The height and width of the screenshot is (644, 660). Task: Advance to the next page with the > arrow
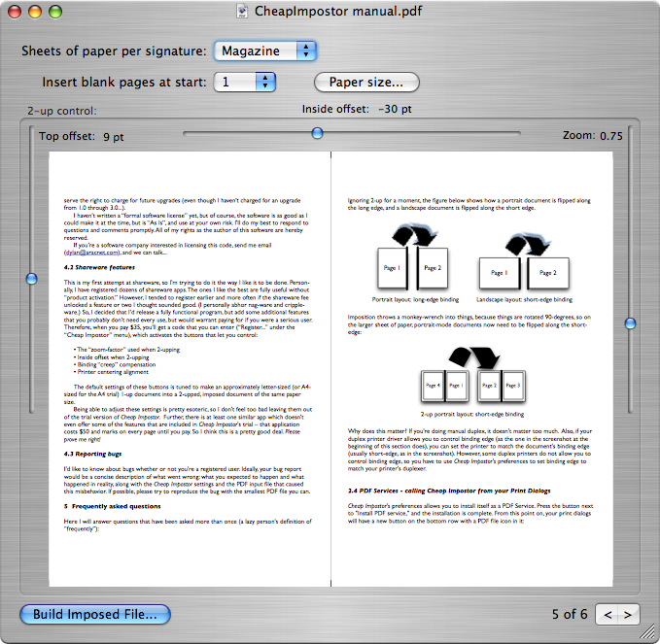point(630,614)
